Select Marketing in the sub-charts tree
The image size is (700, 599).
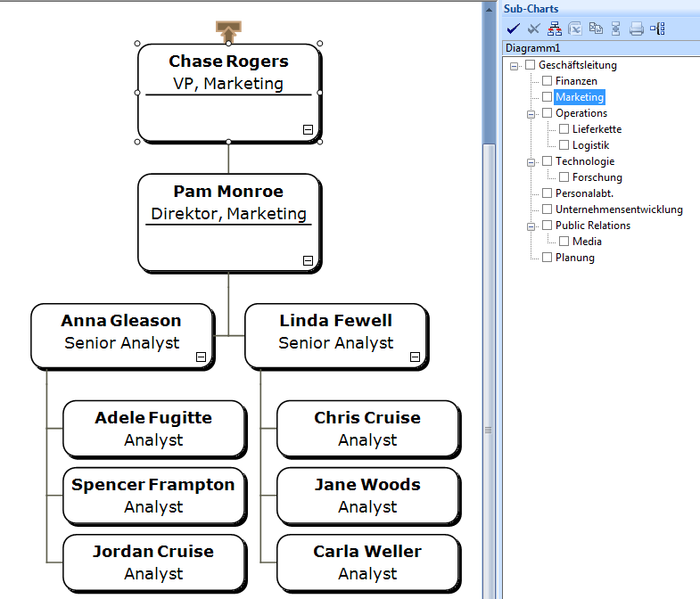(x=579, y=97)
